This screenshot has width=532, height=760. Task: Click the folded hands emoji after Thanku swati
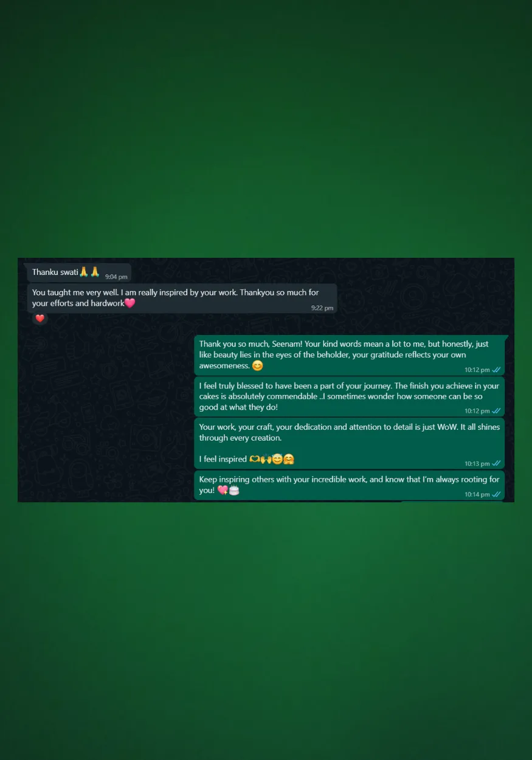[89, 272]
